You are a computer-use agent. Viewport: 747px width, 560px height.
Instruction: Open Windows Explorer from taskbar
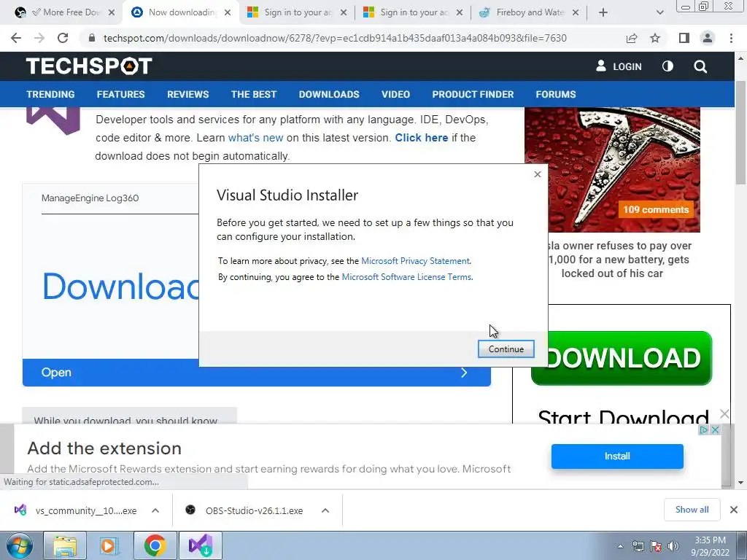pos(65,545)
